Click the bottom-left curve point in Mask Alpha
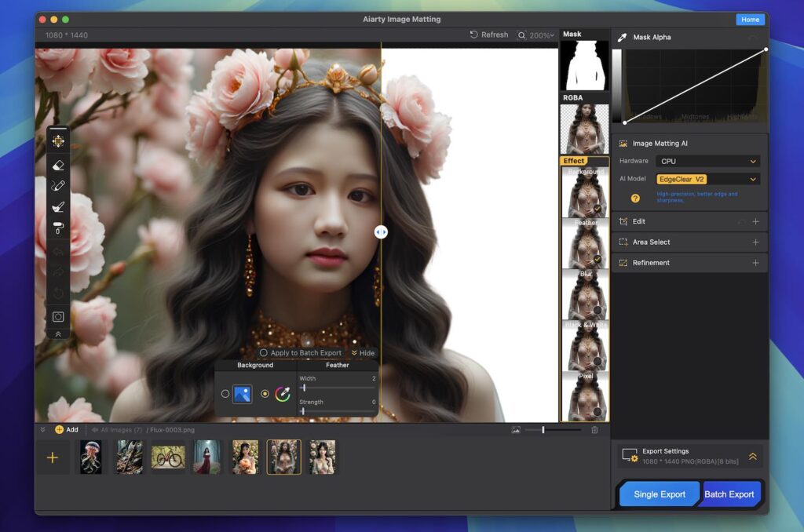 (624, 122)
